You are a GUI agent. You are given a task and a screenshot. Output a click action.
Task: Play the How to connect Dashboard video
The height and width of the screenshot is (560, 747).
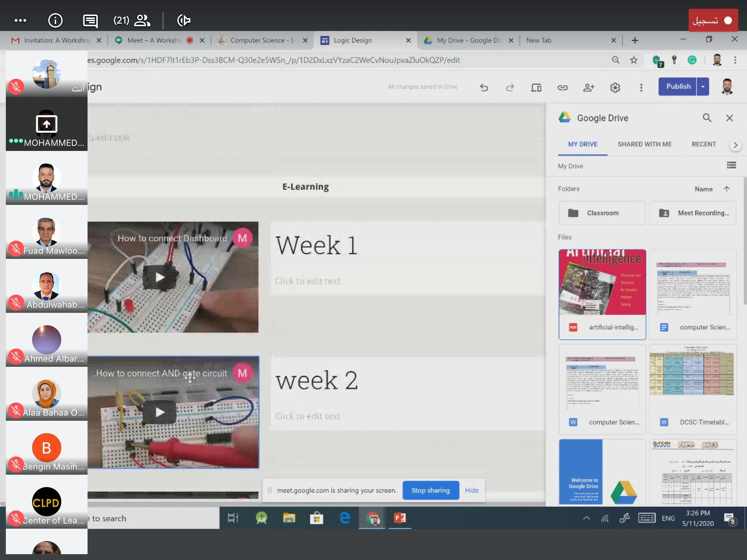(x=159, y=277)
